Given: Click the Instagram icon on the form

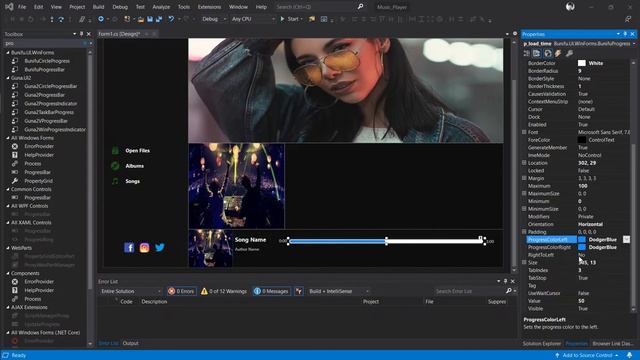Looking at the screenshot, I should click(144, 248).
